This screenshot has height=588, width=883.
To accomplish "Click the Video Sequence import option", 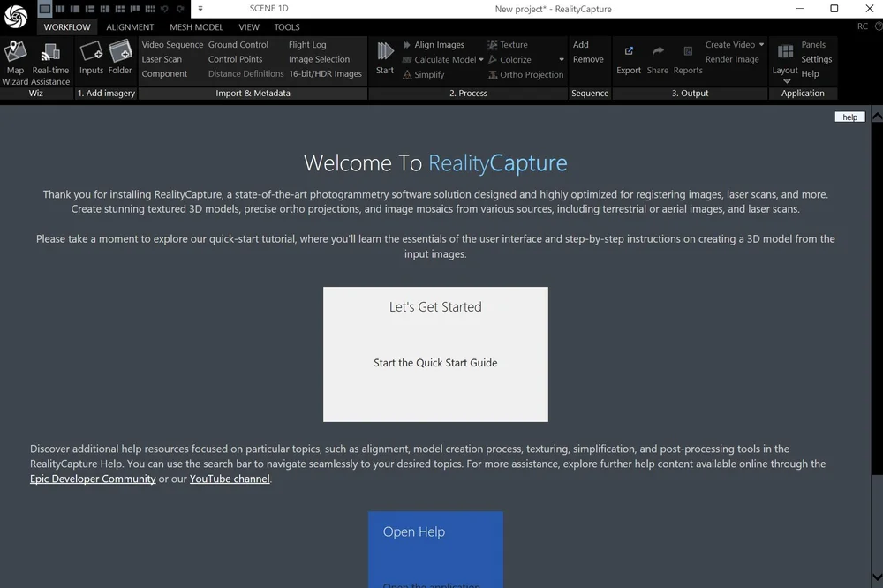I will [x=172, y=44].
